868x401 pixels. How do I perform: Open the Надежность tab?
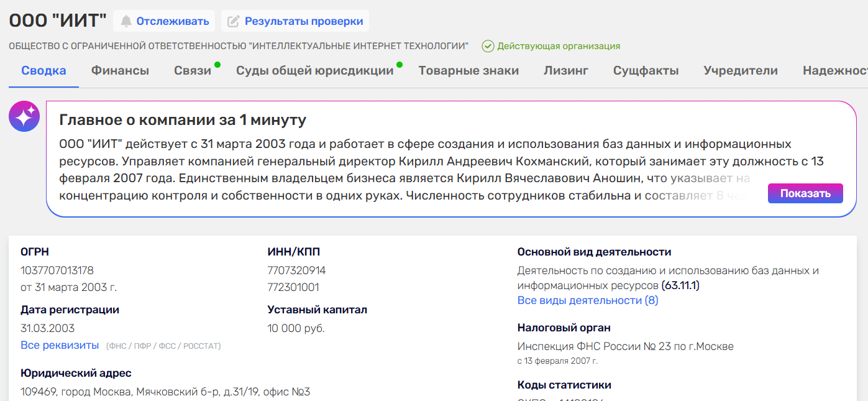835,70
